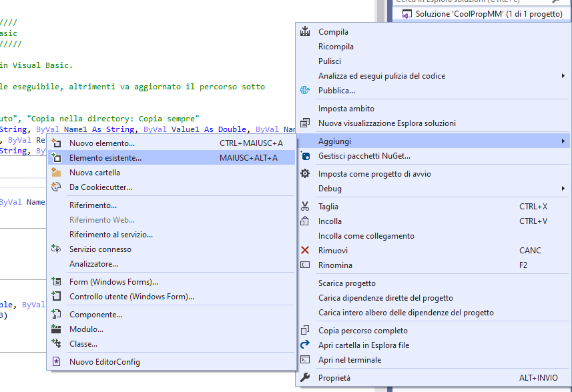Select Taglia to cut

(x=433, y=207)
